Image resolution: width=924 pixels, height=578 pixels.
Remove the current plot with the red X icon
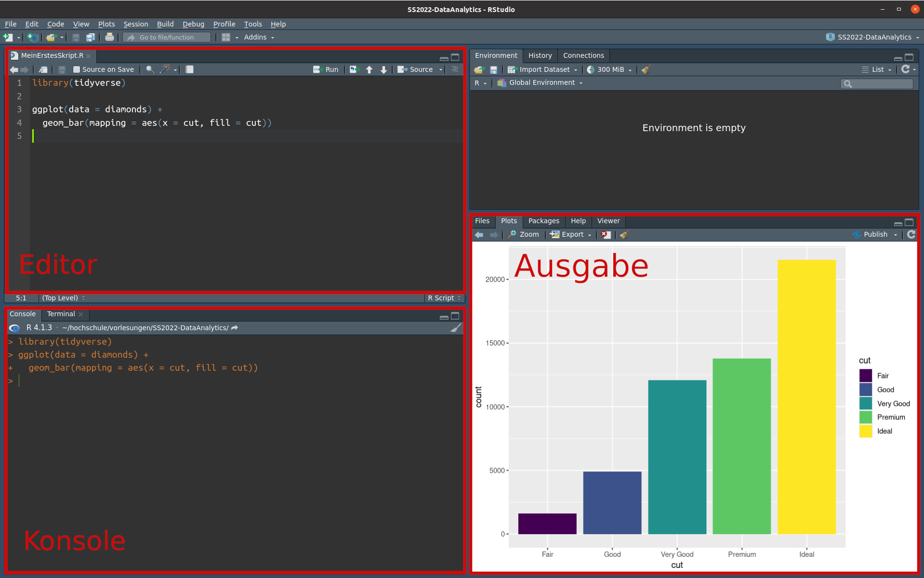click(x=606, y=235)
